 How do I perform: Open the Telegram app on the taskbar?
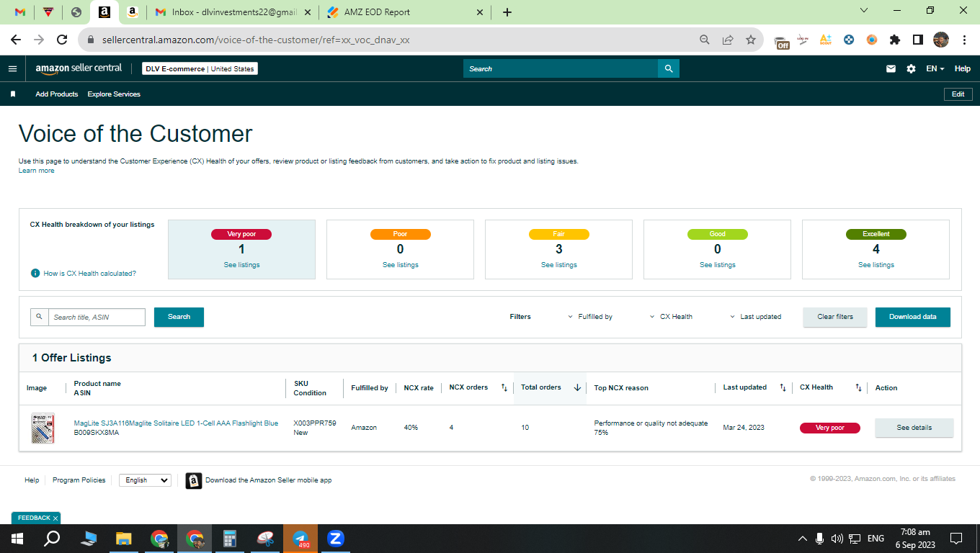[x=300, y=539]
